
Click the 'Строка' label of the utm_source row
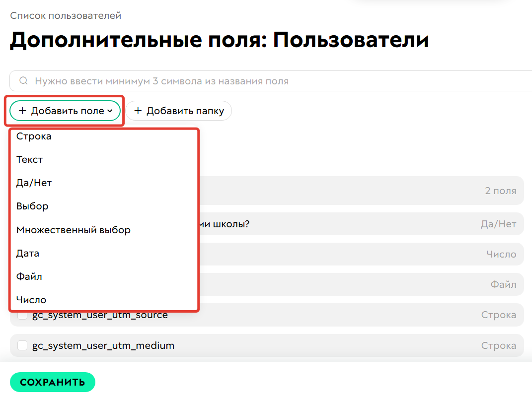[x=499, y=315]
